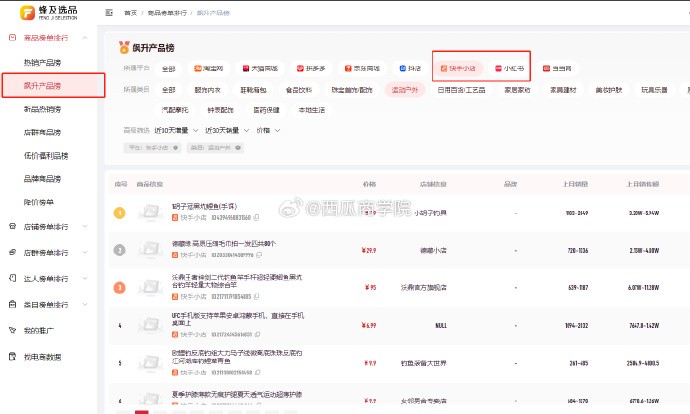Open shop 德馨小店
The height and width of the screenshot is (414, 690).
(433, 250)
